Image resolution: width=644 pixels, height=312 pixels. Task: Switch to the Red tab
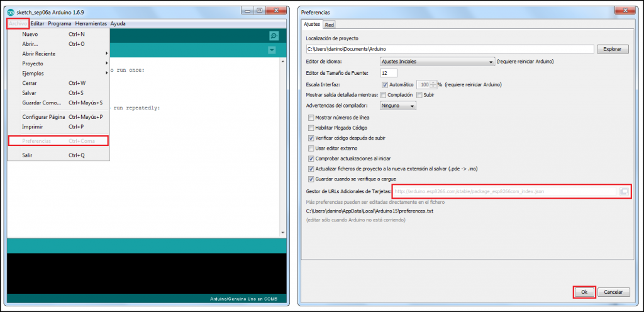[x=329, y=25]
